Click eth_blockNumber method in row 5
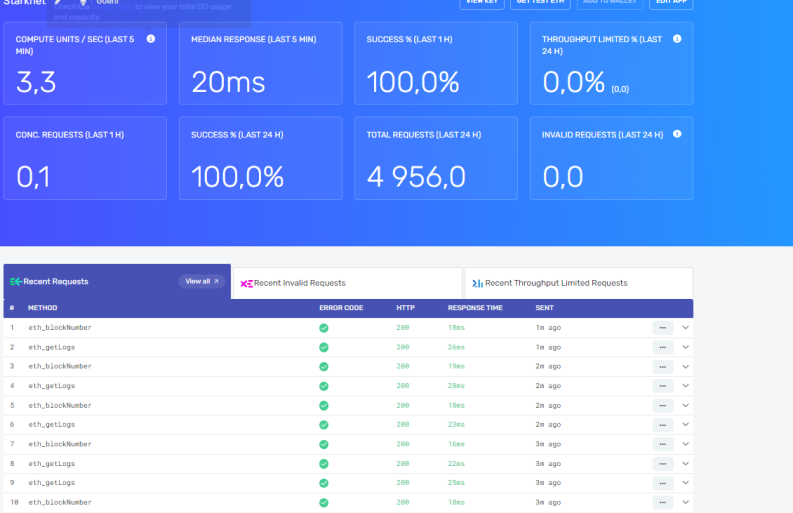Image resolution: width=793 pixels, height=513 pixels. point(60,405)
